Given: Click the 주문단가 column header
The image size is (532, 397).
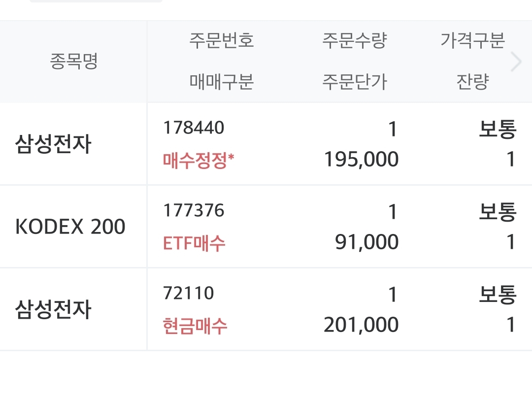Looking at the screenshot, I should [x=355, y=82].
